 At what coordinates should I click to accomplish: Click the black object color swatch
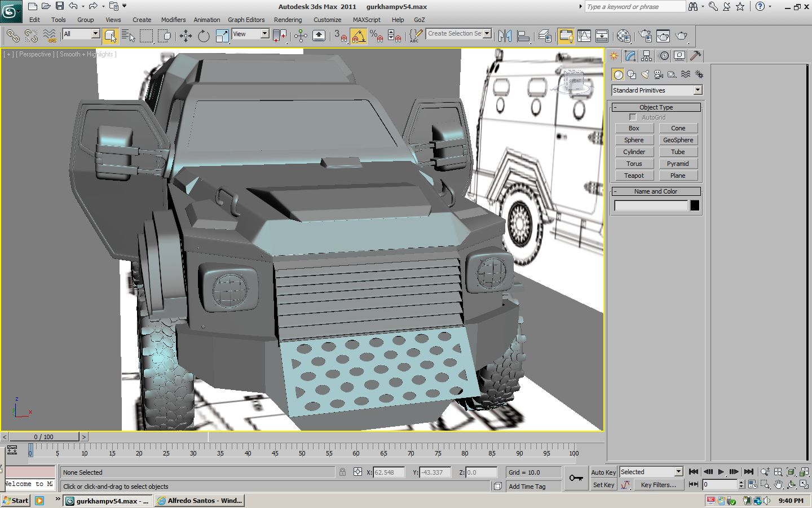click(x=695, y=205)
